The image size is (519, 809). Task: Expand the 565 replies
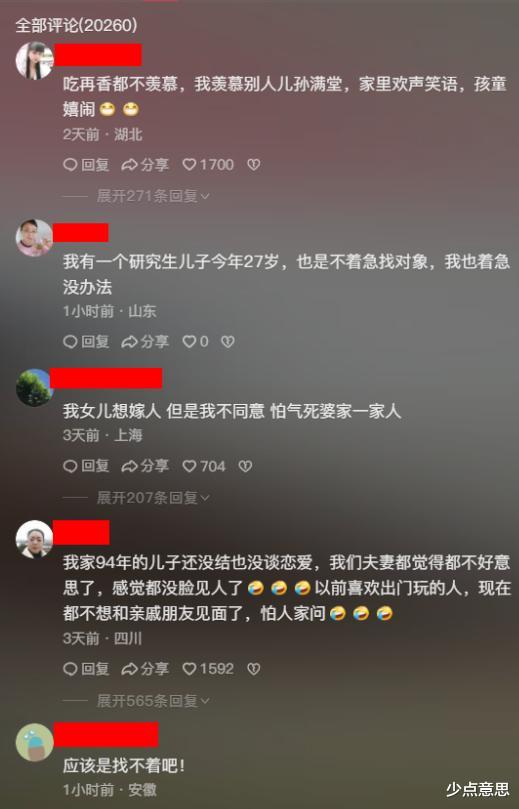[153, 701]
